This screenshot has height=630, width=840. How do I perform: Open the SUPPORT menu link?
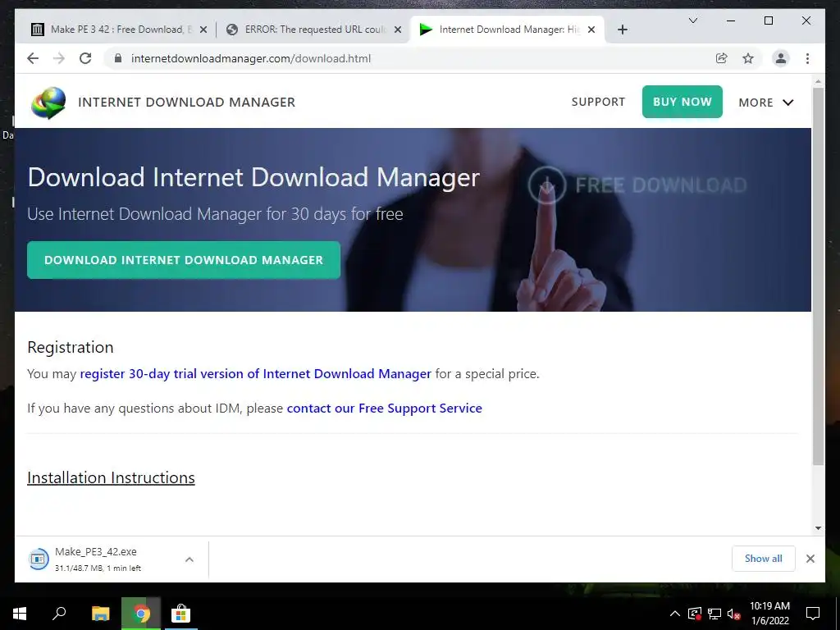tap(598, 102)
